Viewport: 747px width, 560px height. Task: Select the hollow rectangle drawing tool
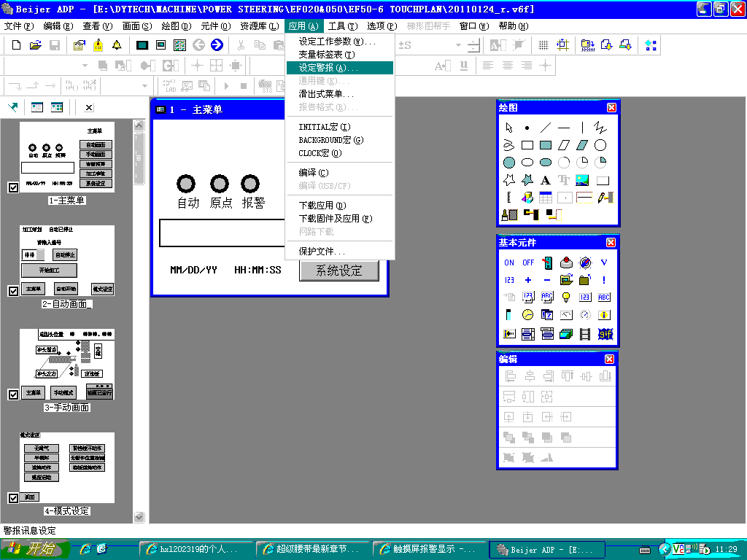[527, 145]
